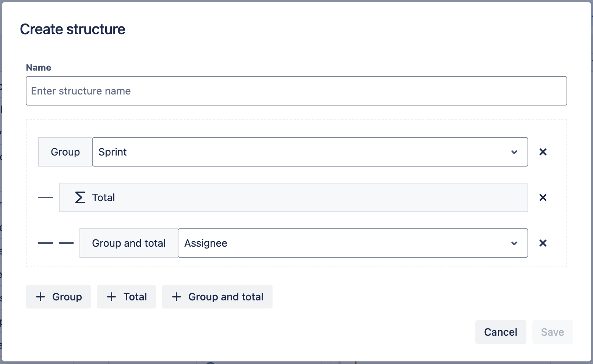Click the Create structure heading
Screen dimensions: 593x364
(72, 29)
